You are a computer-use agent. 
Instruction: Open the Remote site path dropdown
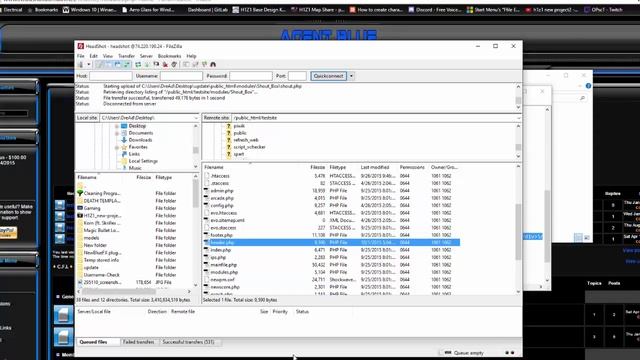tap(518, 118)
